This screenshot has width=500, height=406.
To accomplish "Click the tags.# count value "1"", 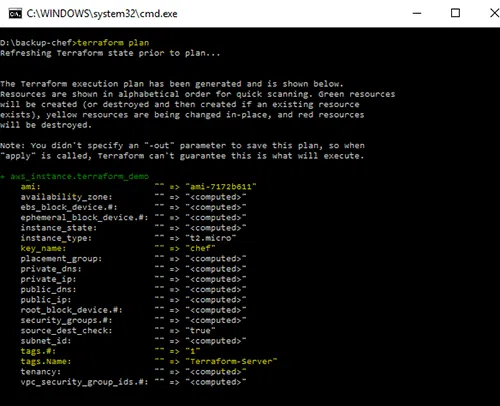I will [193, 351].
